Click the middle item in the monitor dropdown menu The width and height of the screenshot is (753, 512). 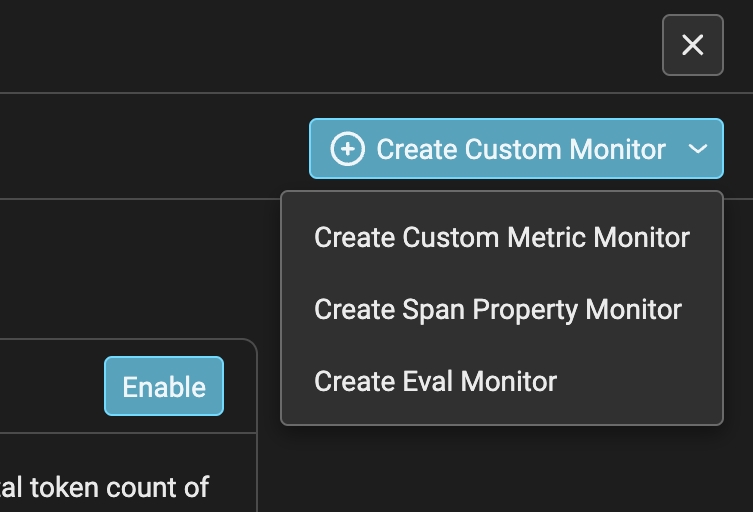pos(497,310)
